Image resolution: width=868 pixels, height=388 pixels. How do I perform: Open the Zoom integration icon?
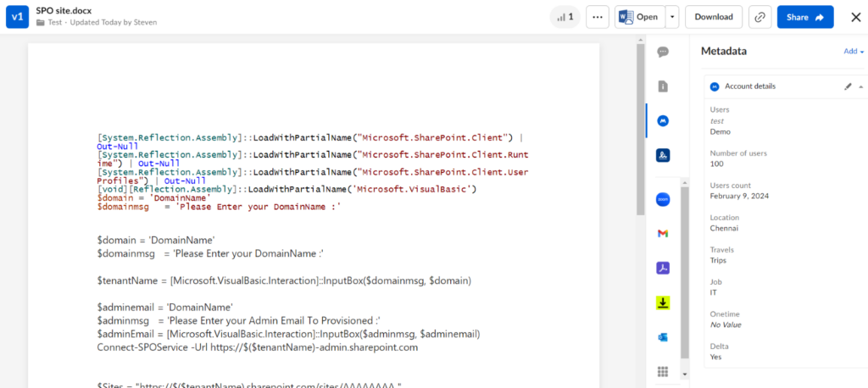point(663,200)
